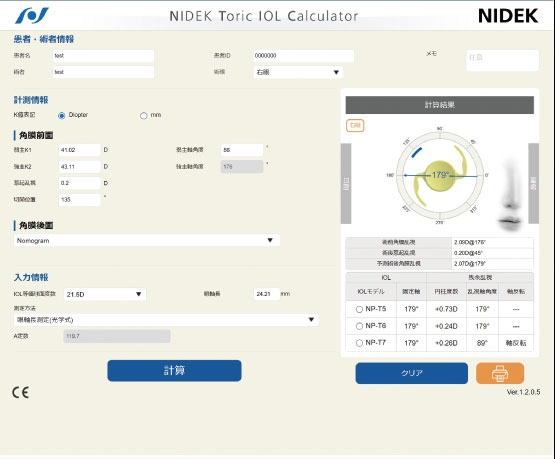
Task: Open the Nomogram posterior cornea dropdown
Action: pyautogui.click(x=147, y=240)
